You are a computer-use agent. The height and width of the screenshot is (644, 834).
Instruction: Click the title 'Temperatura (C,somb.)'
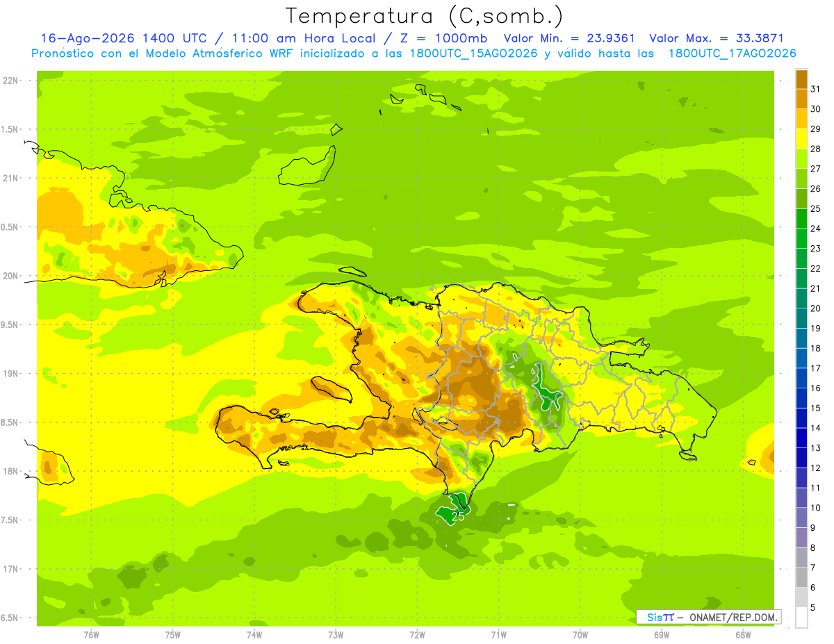pos(425,16)
